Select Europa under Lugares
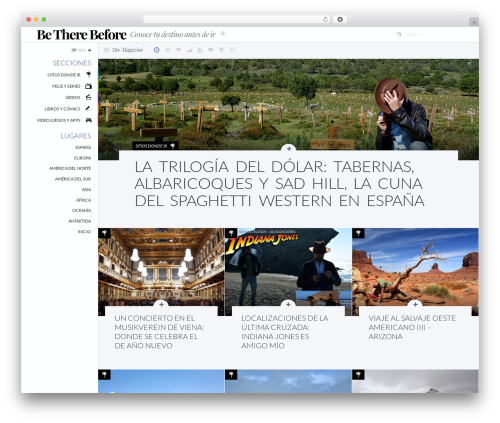This screenshot has height=423, width=500. click(x=82, y=158)
